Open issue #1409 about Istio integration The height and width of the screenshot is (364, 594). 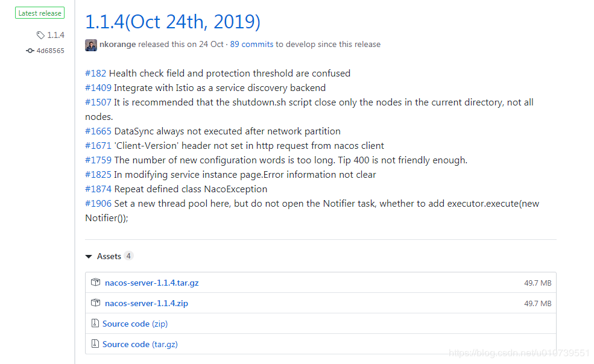98,88
